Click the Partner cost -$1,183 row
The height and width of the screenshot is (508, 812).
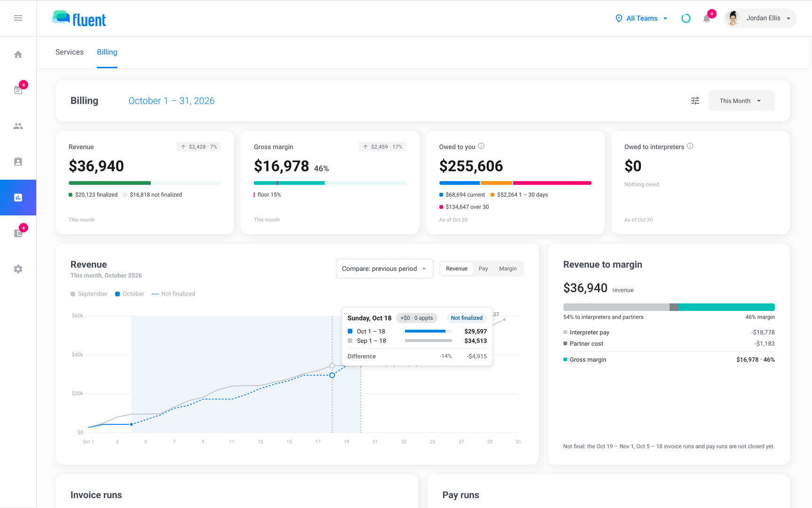tap(669, 344)
